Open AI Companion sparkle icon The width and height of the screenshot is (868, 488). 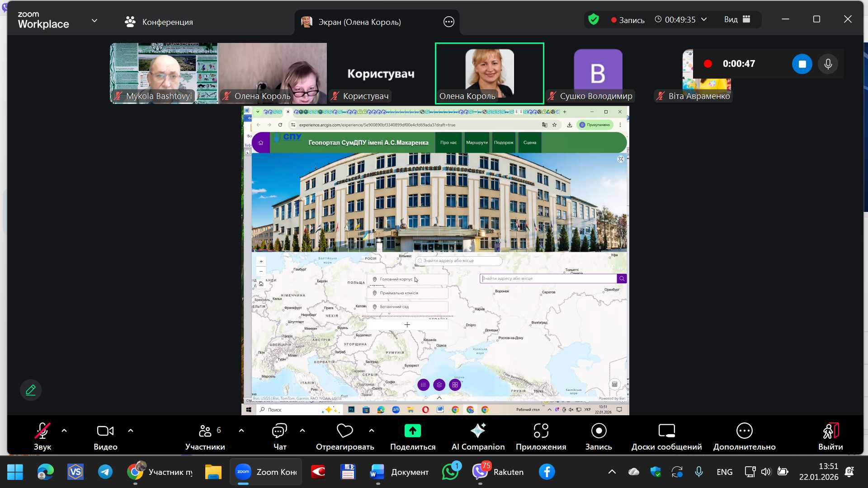pyautogui.click(x=478, y=432)
